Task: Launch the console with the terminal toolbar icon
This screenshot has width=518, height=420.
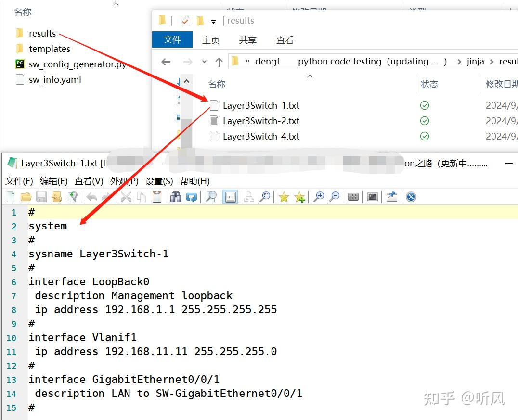Action: tap(372, 196)
